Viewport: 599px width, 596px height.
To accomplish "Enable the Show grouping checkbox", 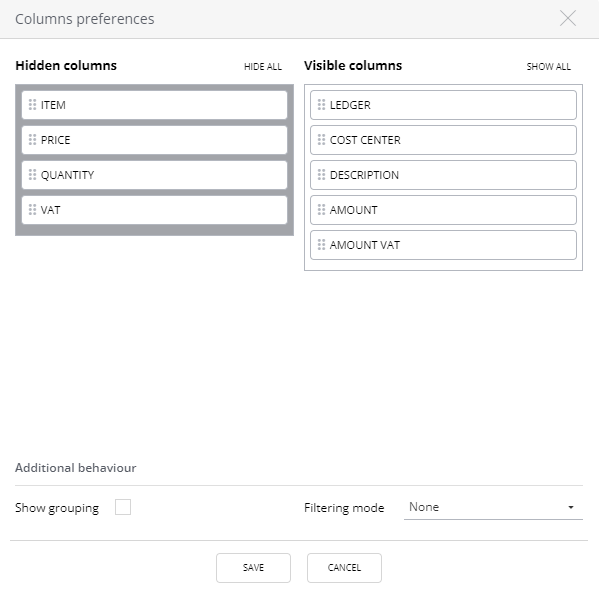I will coord(123,507).
